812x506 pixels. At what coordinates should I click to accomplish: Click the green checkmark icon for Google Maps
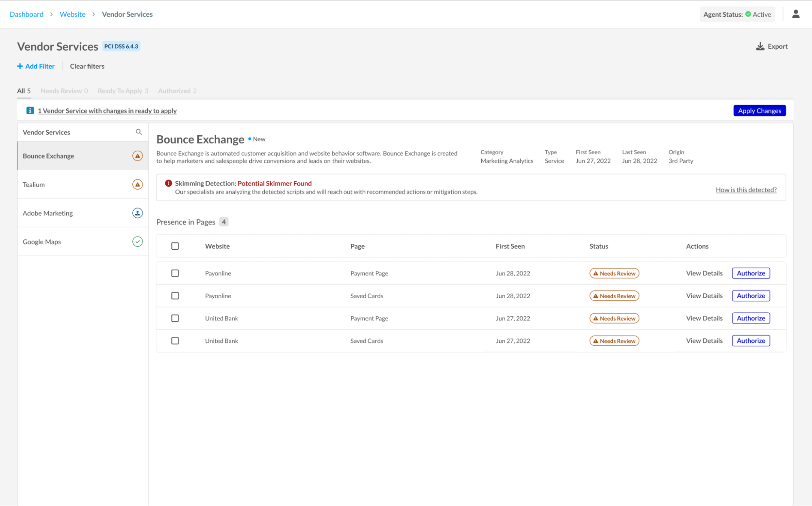[x=138, y=241]
